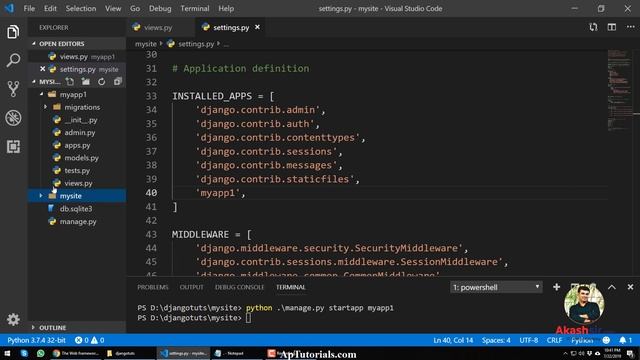Switch to the Problems panel tab

pyautogui.click(x=153, y=287)
